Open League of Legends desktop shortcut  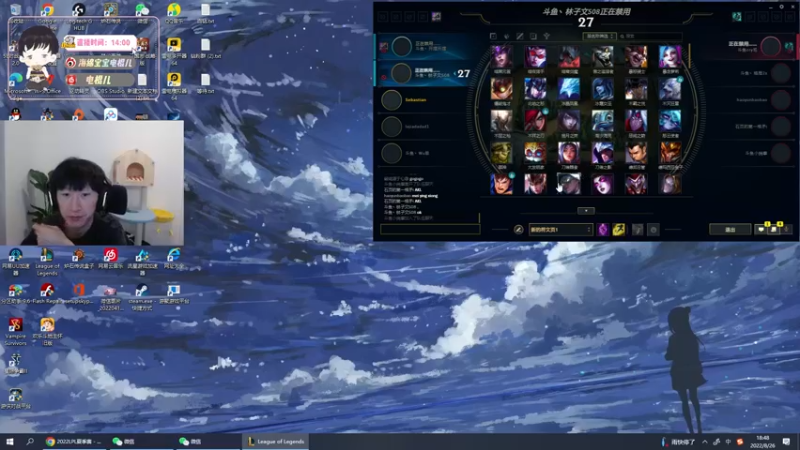coord(47,261)
